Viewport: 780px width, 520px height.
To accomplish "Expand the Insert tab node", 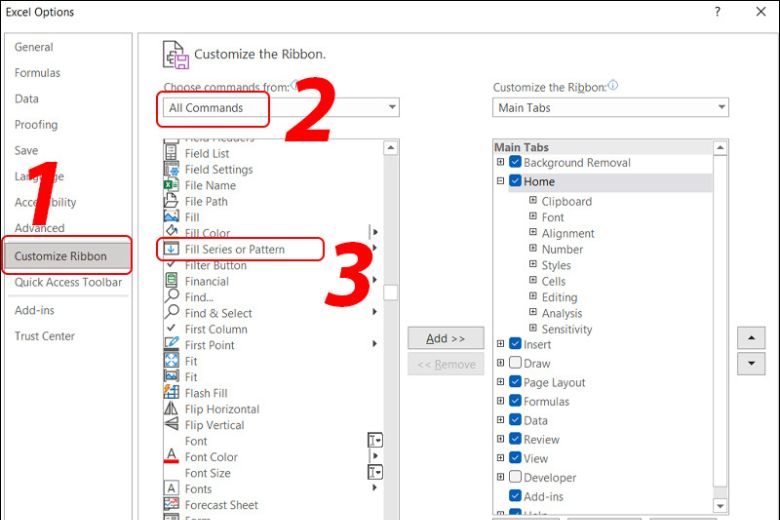I will pos(500,343).
